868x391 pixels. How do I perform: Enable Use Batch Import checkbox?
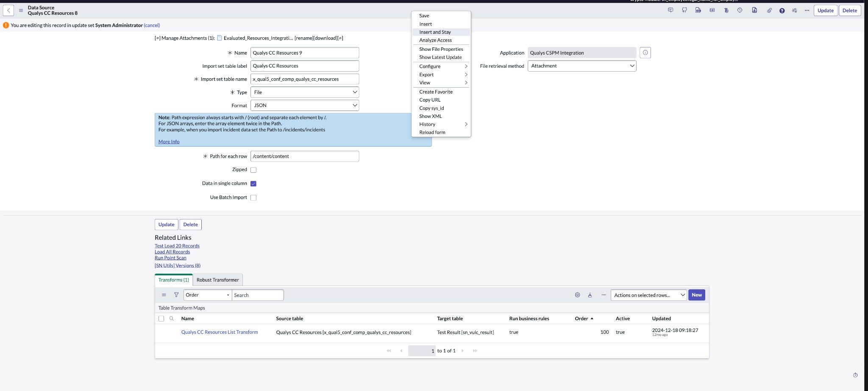pos(253,197)
